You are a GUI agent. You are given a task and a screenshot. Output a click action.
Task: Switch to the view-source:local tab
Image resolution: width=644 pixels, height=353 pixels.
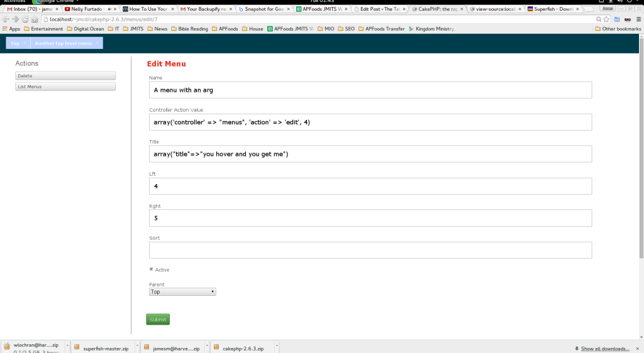coord(496,9)
